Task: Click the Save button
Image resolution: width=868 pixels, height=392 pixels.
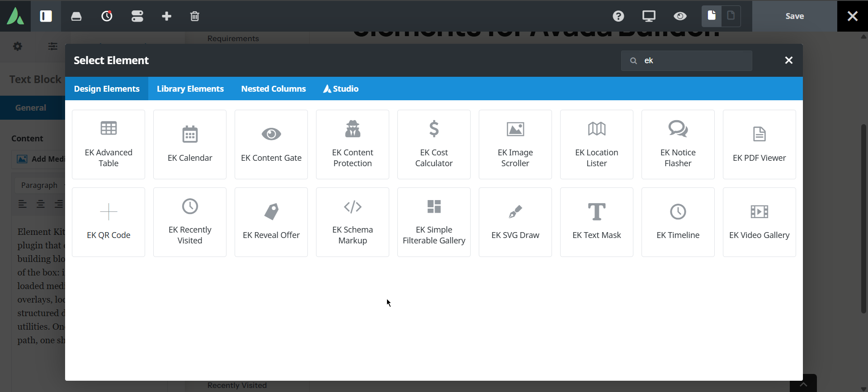Action: (x=795, y=16)
